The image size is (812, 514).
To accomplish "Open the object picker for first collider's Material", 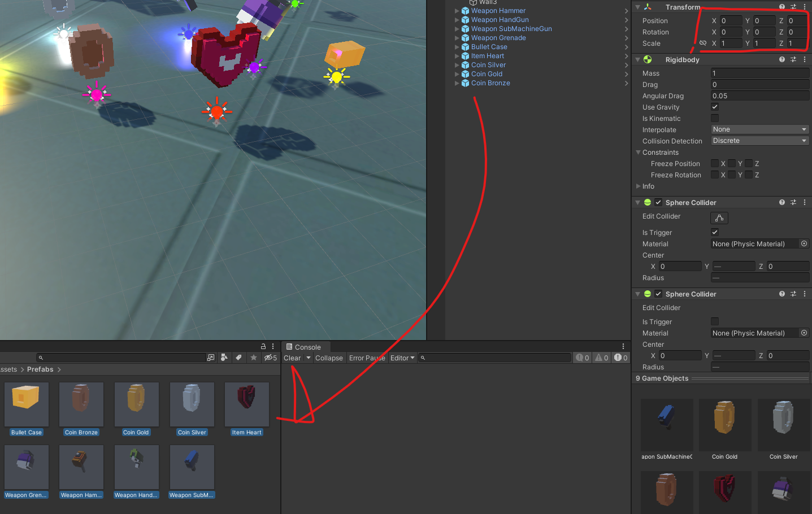I will (x=804, y=244).
